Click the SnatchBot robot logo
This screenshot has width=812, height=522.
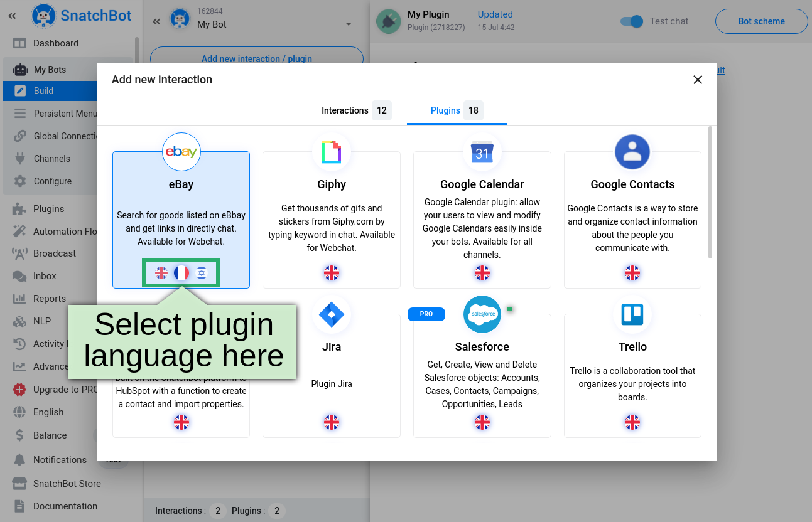[43, 16]
